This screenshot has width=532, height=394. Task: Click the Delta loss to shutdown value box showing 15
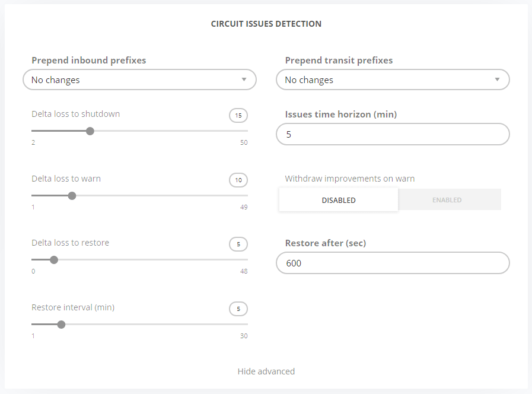(x=238, y=115)
